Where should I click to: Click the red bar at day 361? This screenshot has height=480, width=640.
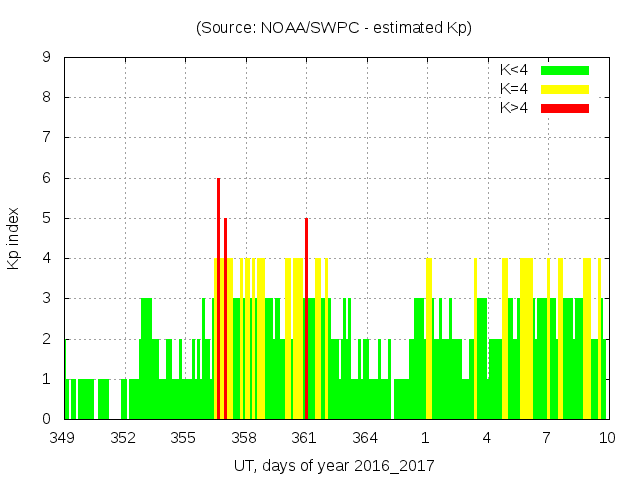pos(306,318)
